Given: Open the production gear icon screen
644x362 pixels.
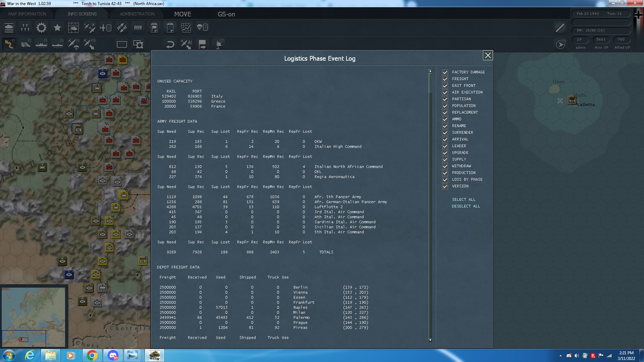Looking at the screenshot, I should pos(41,28).
